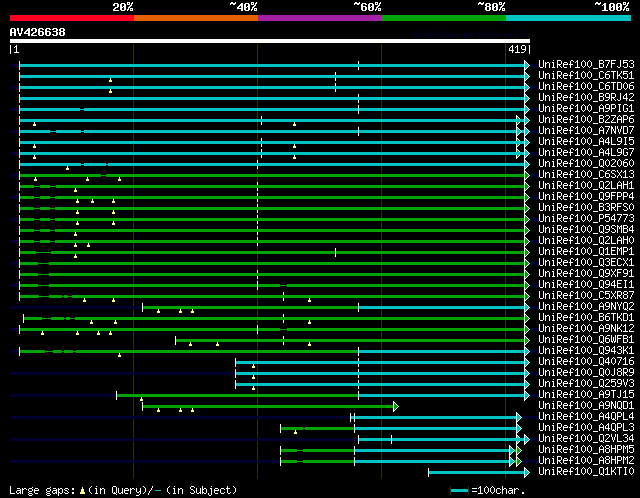This screenshot has height=498, width=640.
Task: Click the UniRef100_A9PIG1 label
Action: click(x=586, y=109)
